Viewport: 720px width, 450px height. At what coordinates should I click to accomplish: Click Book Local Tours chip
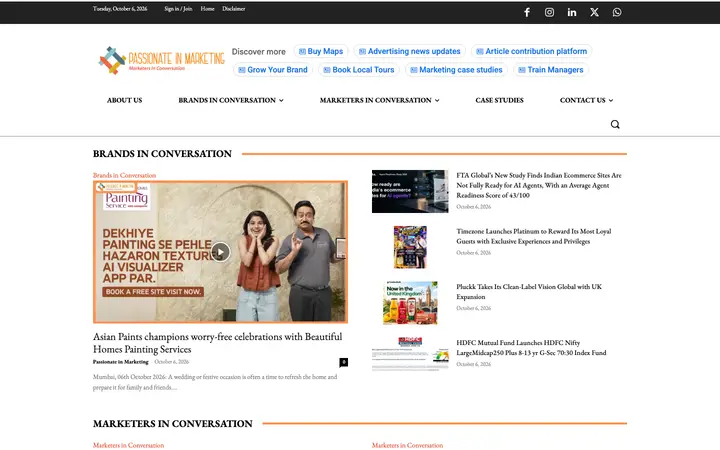[359, 70]
